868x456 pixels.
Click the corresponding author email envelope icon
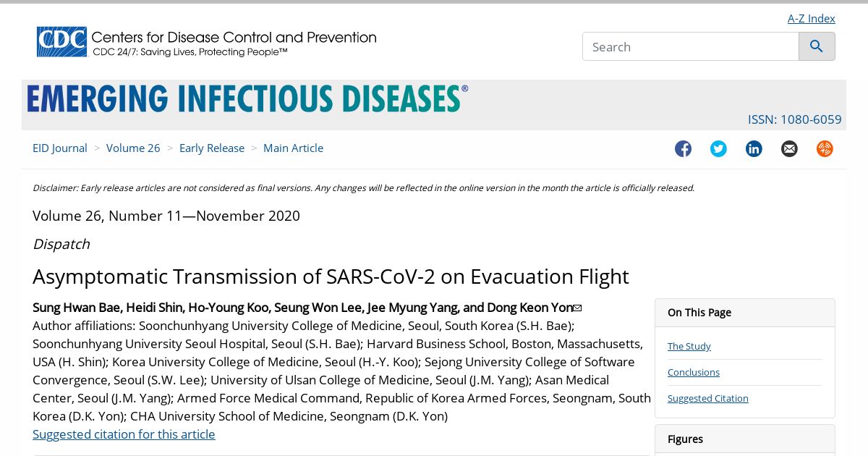click(x=577, y=308)
